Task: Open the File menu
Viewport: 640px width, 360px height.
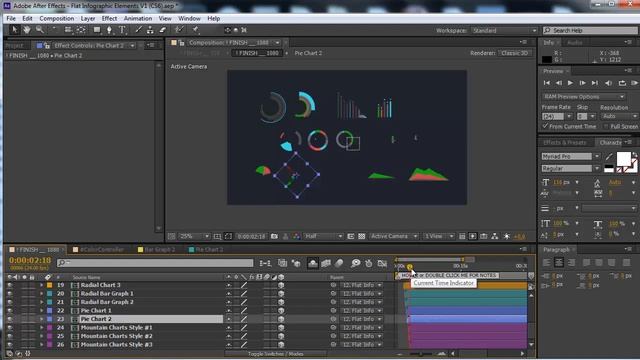Action: [x=11, y=18]
